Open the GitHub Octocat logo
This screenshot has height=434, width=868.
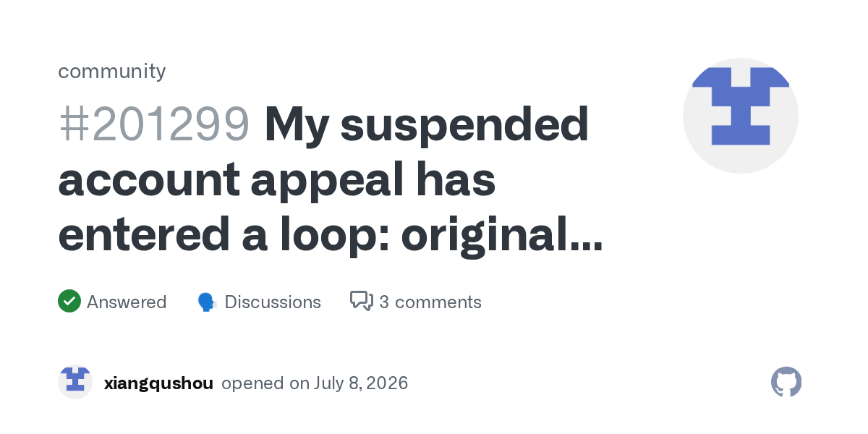click(x=786, y=382)
